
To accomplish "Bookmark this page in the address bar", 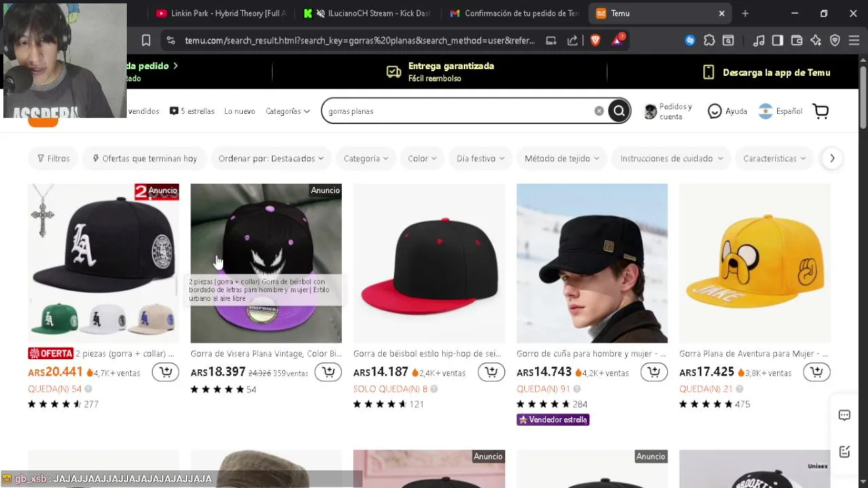I will coord(146,41).
